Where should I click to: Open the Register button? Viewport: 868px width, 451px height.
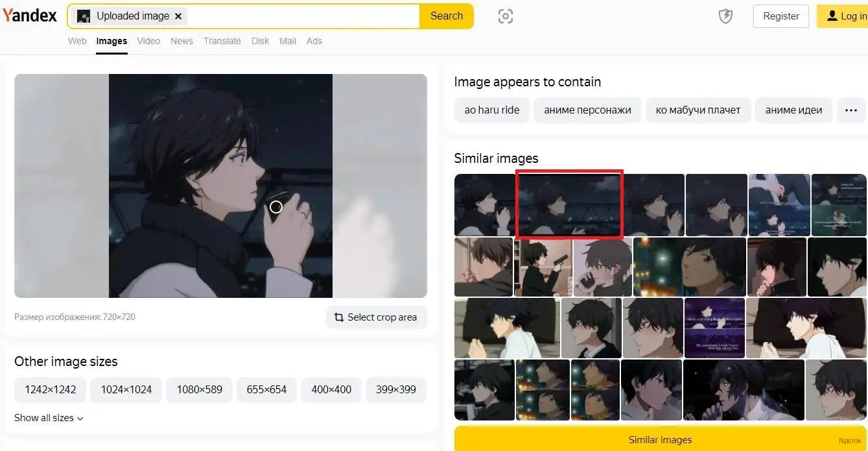[781, 16]
